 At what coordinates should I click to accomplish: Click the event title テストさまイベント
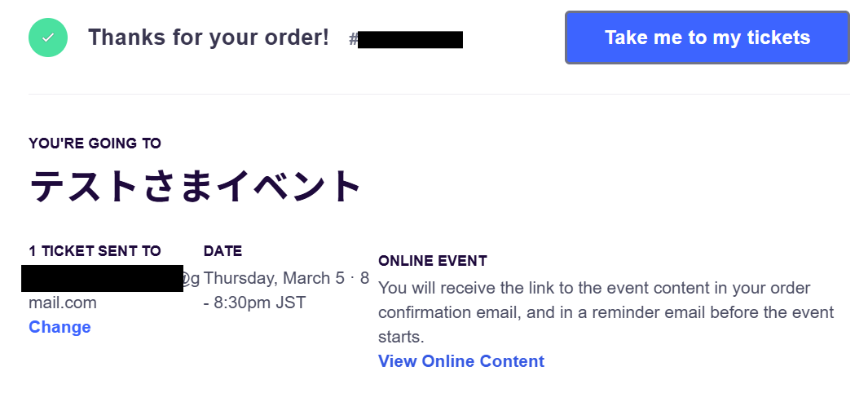click(x=196, y=187)
